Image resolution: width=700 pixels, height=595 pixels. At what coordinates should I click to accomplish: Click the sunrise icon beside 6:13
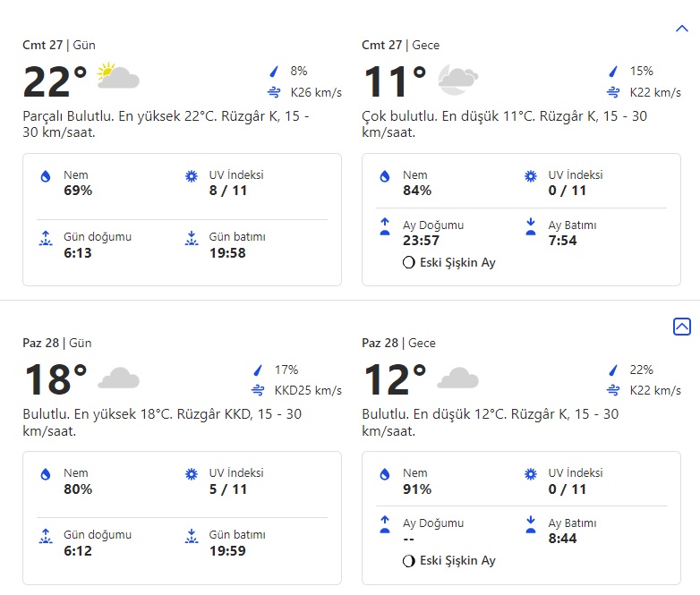tap(46, 239)
